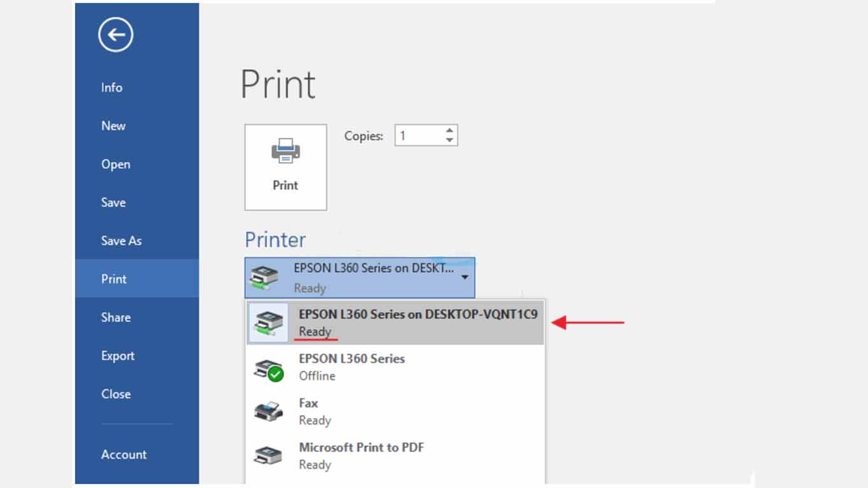Screen dimensions: 868x488
Task: Click the printer icon in selected printer box
Action: (x=264, y=278)
